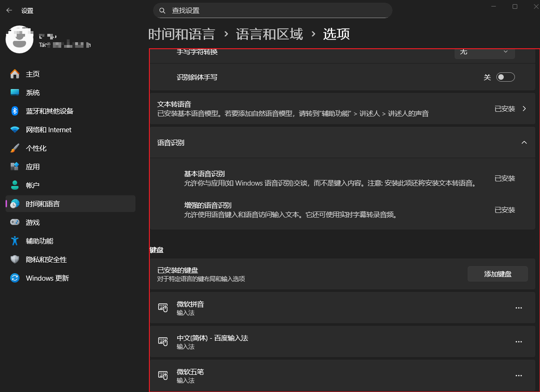
Task: Select 主页 in the sidebar
Action: [x=70, y=74]
